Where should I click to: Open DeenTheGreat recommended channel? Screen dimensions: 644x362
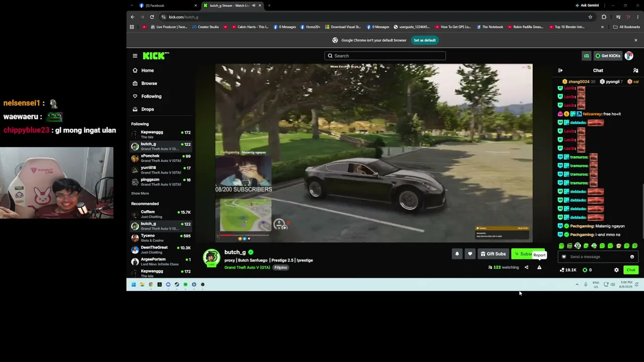tap(161, 250)
